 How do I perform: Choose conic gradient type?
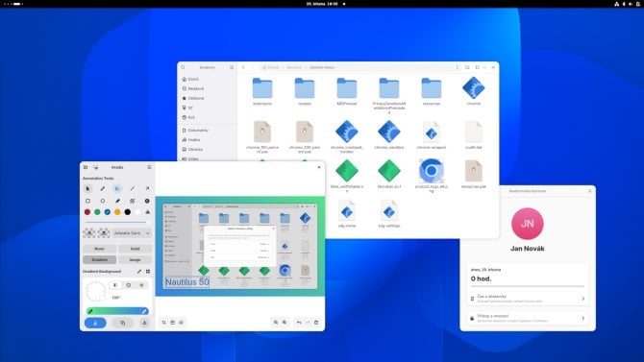pyautogui.click(x=129, y=285)
